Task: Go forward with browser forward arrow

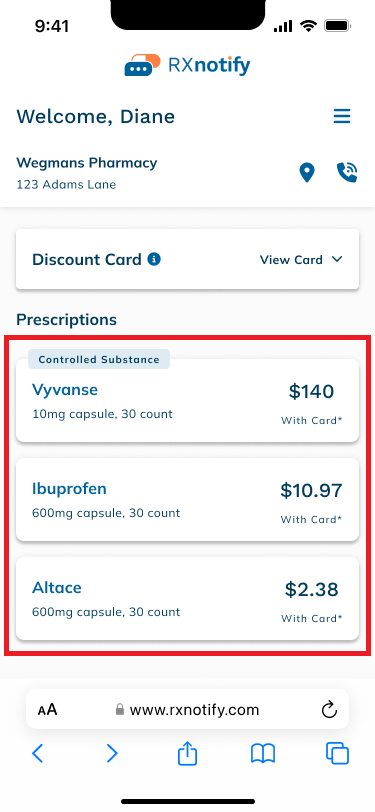Action: [x=112, y=753]
